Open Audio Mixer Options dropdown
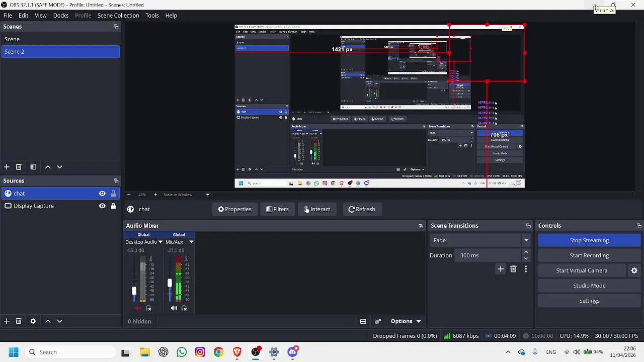This screenshot has width=644, height=362. point(406,321)
